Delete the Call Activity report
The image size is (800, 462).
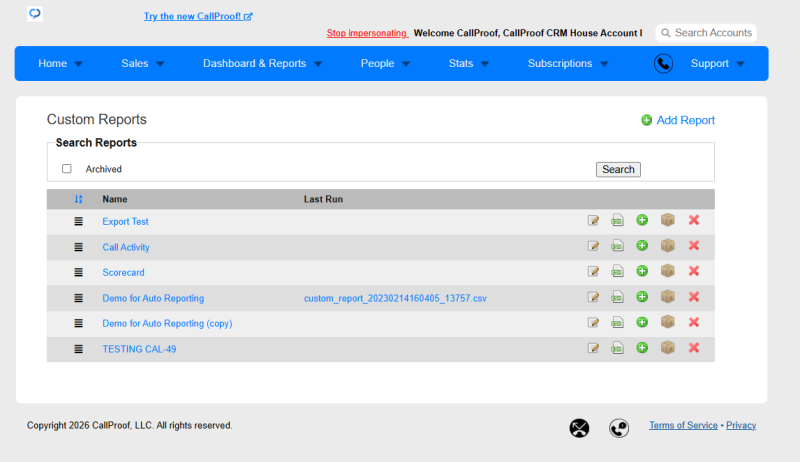tap(694, 246)
